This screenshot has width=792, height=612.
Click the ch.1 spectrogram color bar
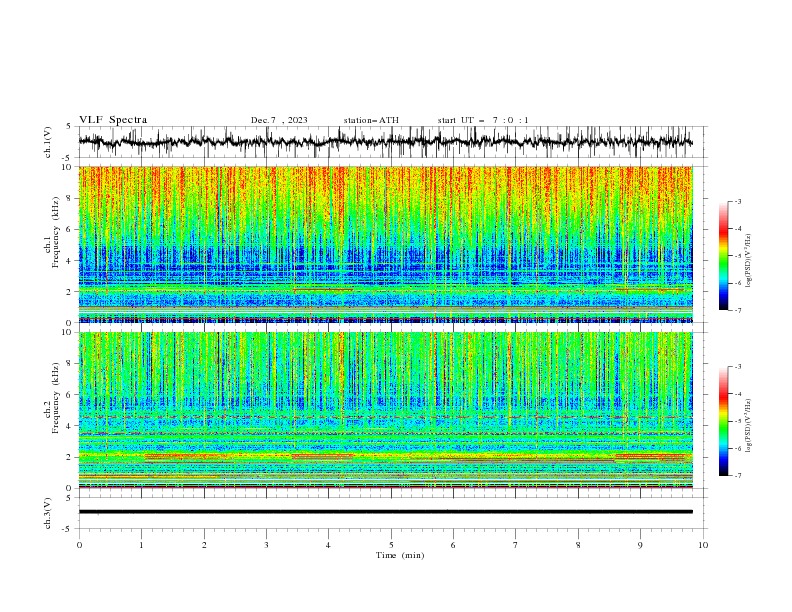(x=723, y=256)
